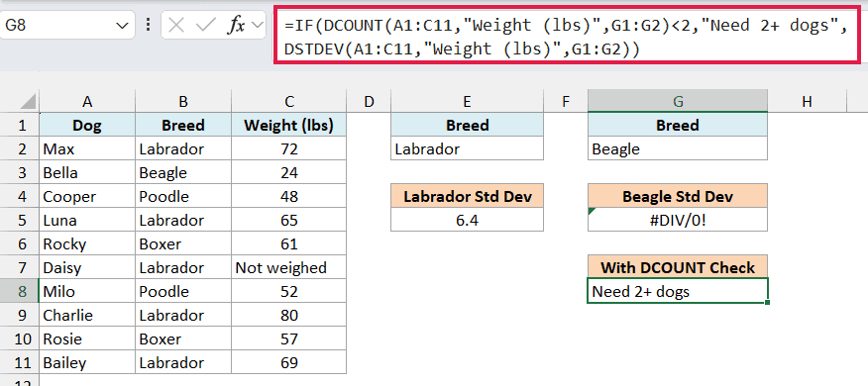Click the cell containing 'Rocky'
Viewport: 868px width, 386px height.
pos(87,243)
